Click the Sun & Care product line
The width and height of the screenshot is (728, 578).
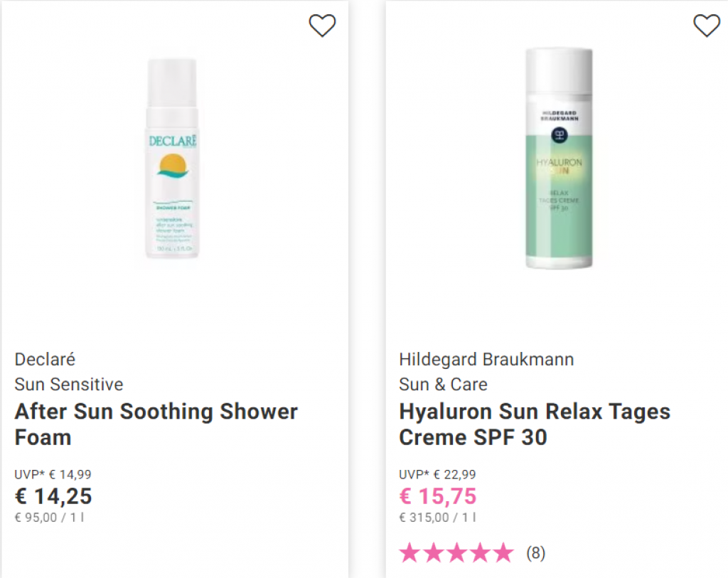443,385
